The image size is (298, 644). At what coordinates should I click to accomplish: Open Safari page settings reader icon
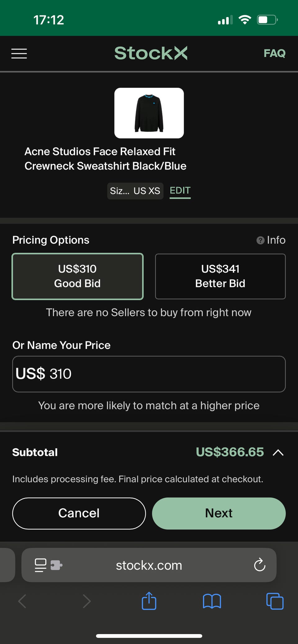pos(40,565)
